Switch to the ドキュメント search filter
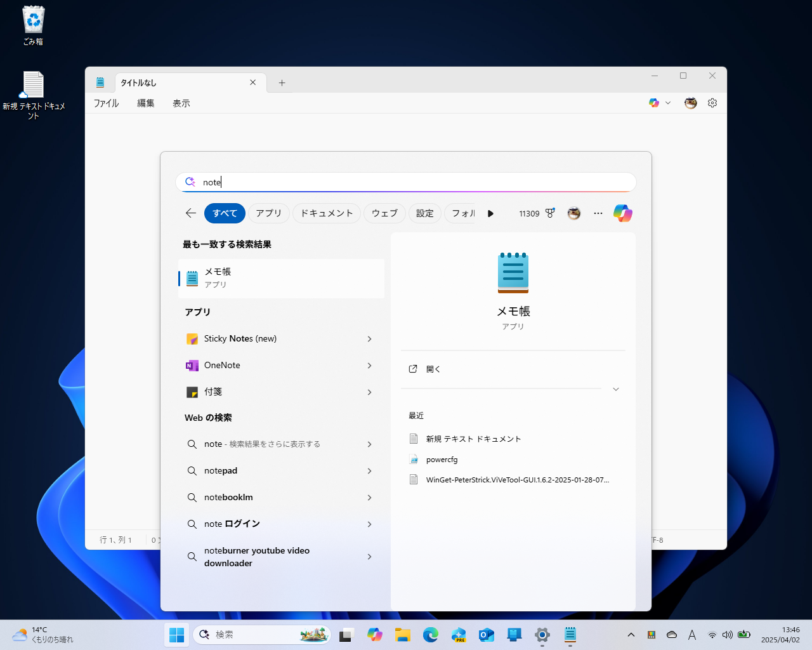 pos(327,213)
